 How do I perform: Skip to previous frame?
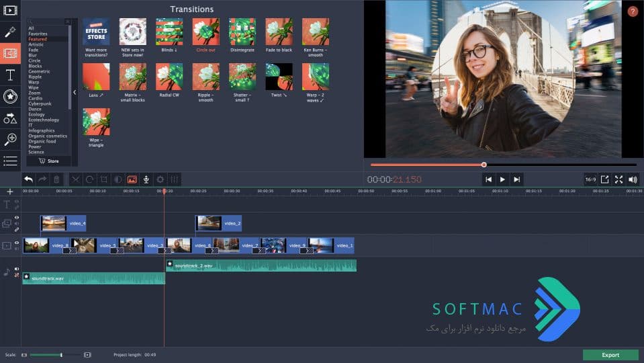click(488, 179)
